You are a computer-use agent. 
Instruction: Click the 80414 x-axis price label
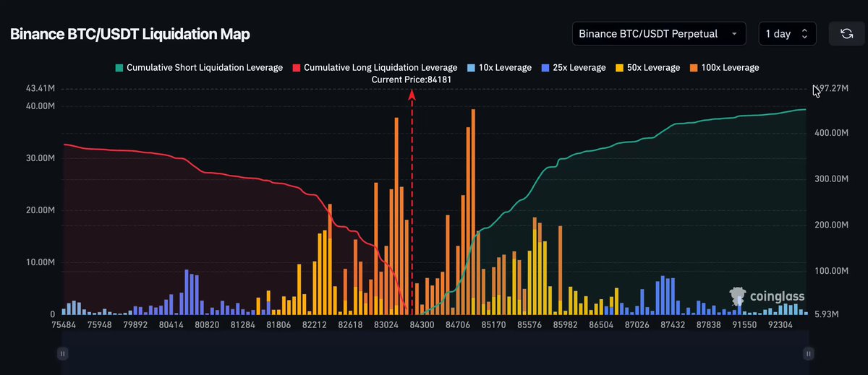point(171,326)
